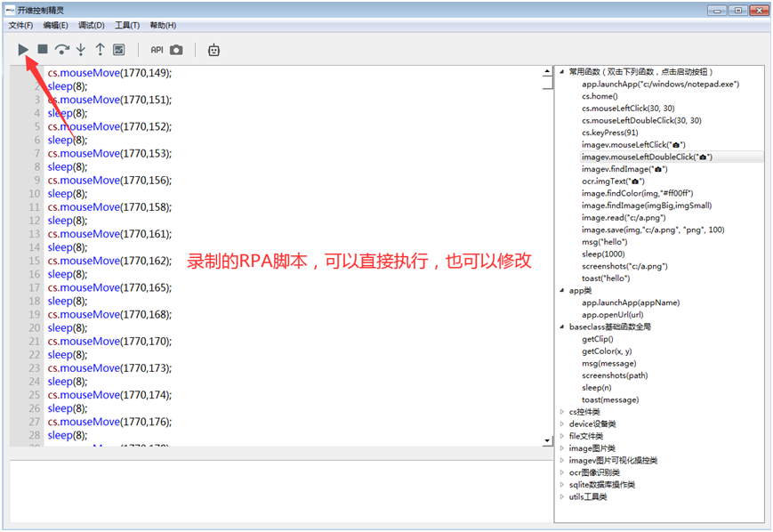Select cs.home() in function list
The image size is (773, 532).
click(x=600, y=96)
